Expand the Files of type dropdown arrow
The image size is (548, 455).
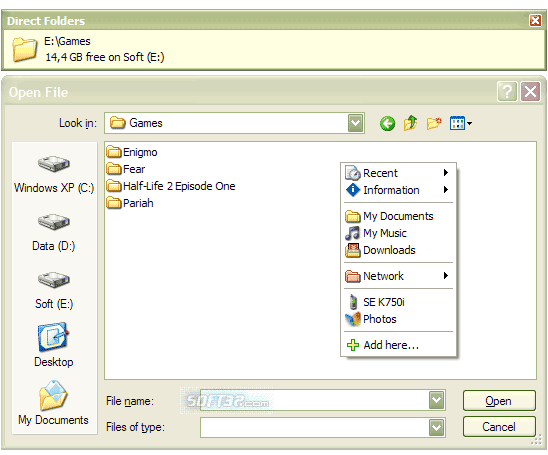[x=437, y=427]
